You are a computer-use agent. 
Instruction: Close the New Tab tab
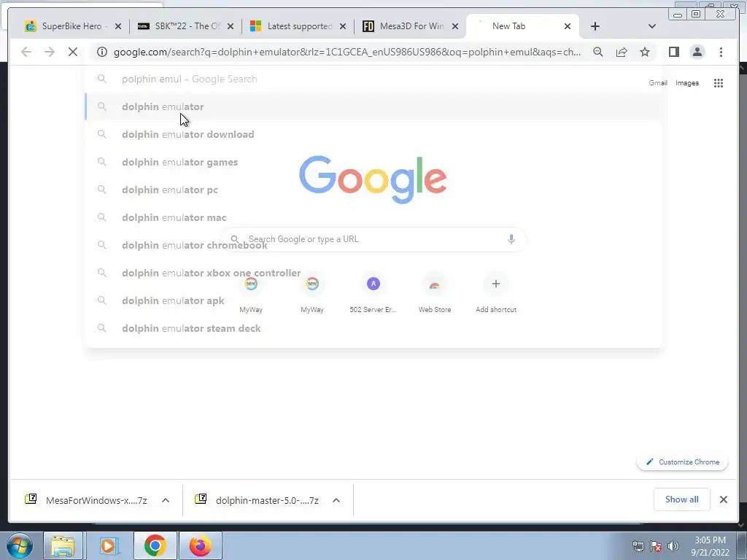(x=568, y=26)
